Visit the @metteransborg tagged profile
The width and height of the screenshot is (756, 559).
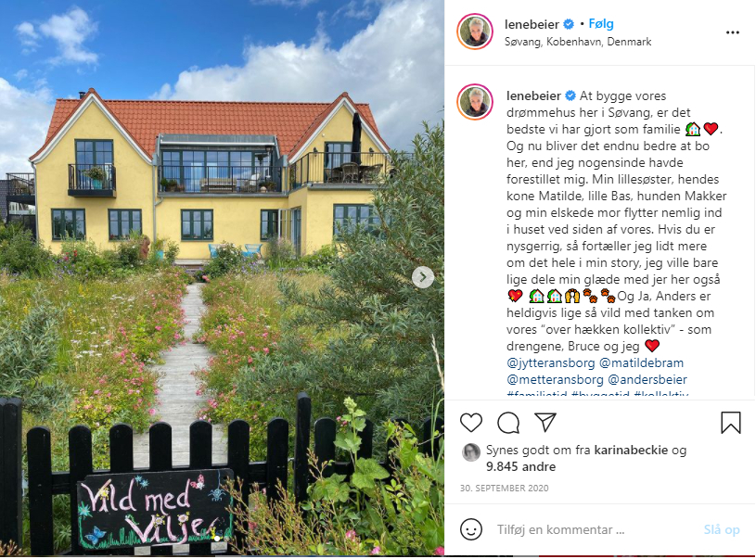click(555, 380)
